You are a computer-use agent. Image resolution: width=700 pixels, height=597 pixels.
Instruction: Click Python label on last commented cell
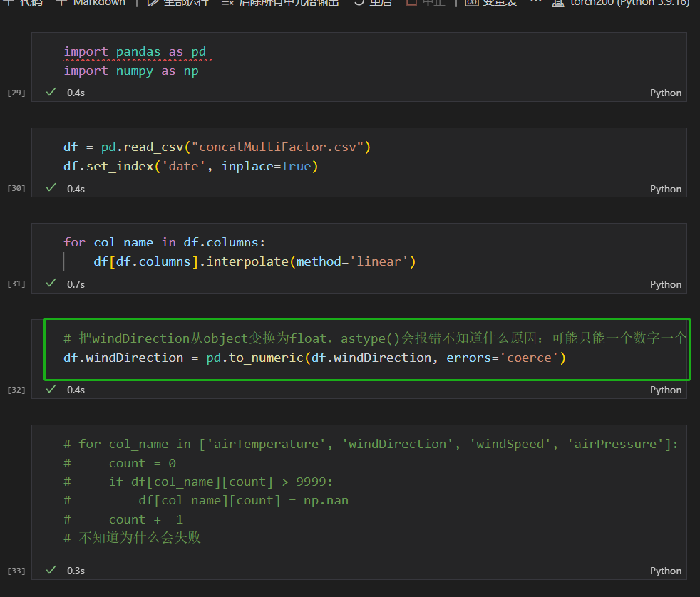pyautogui.click(x=665, y=571)
